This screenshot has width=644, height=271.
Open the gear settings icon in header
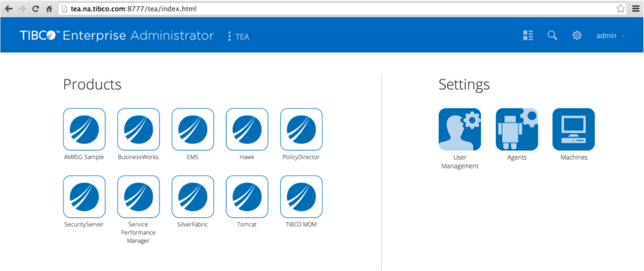[x=577, y=35]
